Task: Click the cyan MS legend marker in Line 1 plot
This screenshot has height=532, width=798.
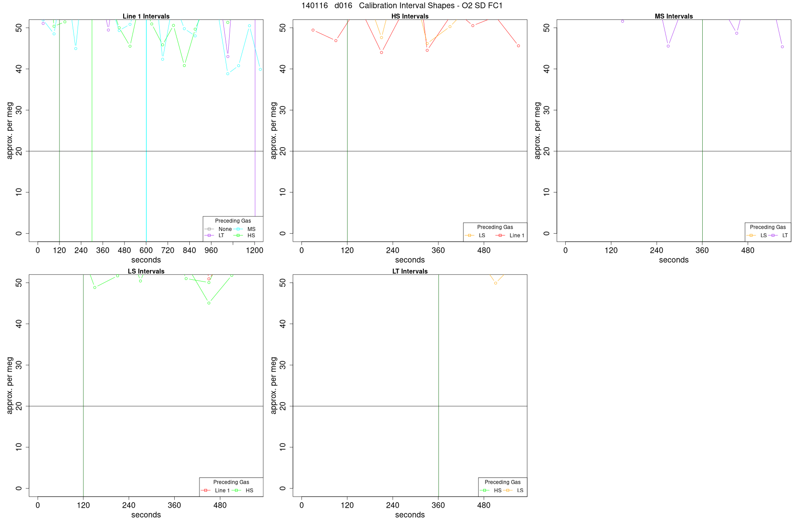Action: tap(238, 229)
